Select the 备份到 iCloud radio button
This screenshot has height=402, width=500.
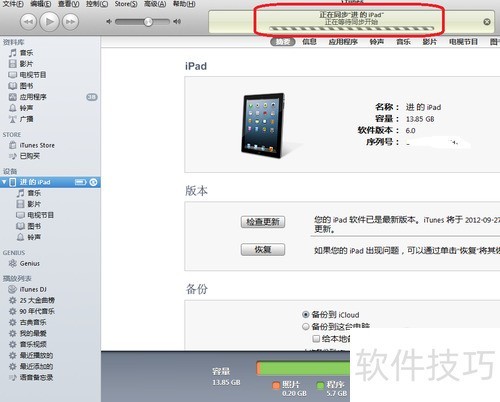point(305,314)
